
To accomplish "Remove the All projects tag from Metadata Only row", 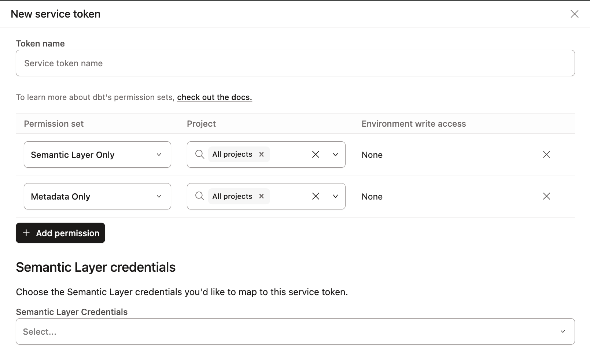I will 261,196.
